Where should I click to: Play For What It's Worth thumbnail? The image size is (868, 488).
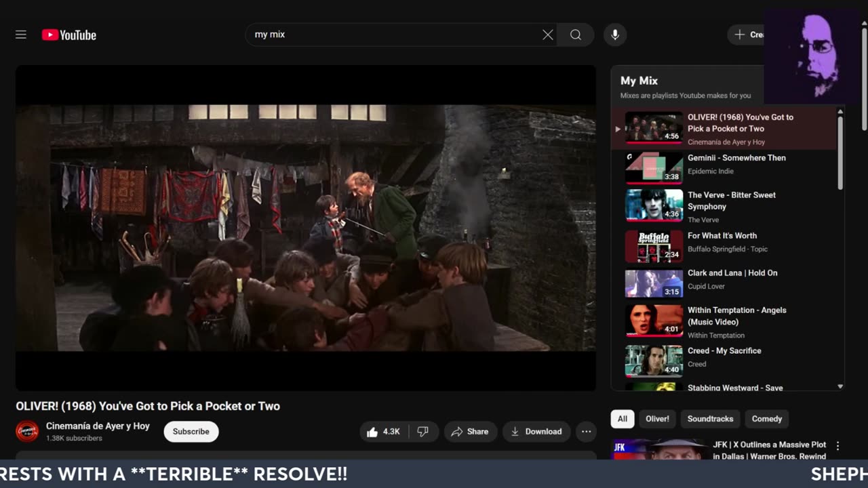tap(654, 246)
